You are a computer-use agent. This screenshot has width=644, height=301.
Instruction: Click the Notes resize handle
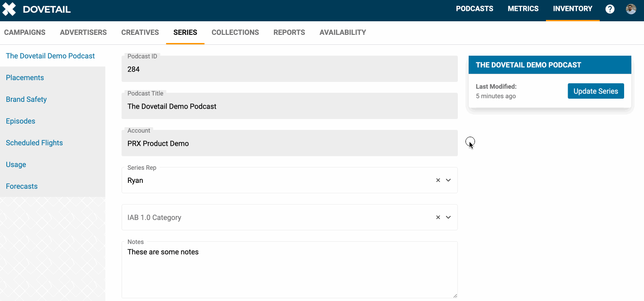455,296
